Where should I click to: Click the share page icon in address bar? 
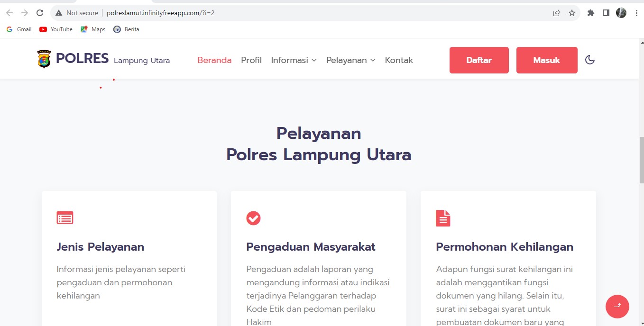(557, 13)
